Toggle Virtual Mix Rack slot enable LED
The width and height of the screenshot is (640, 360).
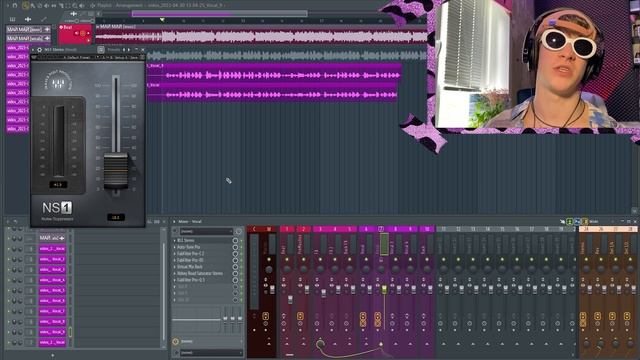(x=241, y=267)
